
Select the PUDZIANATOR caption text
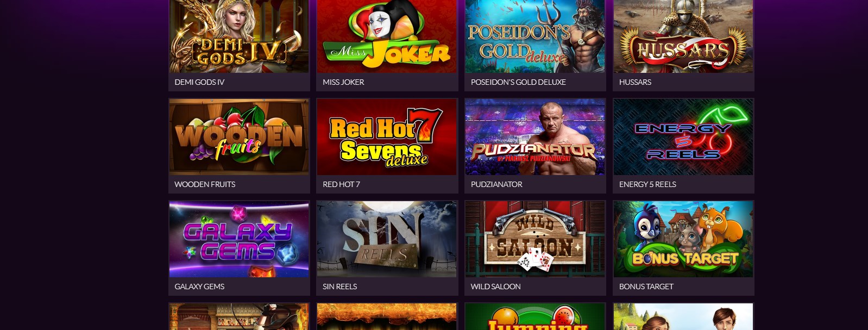[x=496, y=184]
